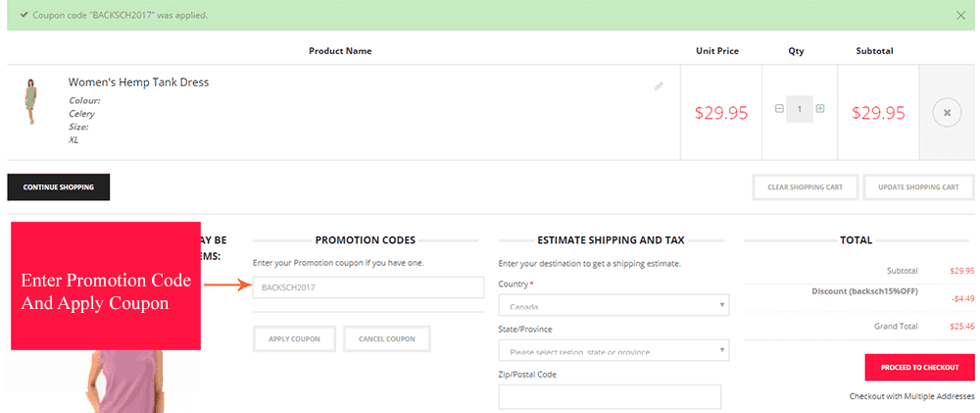Viewport: 980px width, 413px height.
Task: Follow the Checkout with Multiple Addresses link
Action: click(911, 396)
